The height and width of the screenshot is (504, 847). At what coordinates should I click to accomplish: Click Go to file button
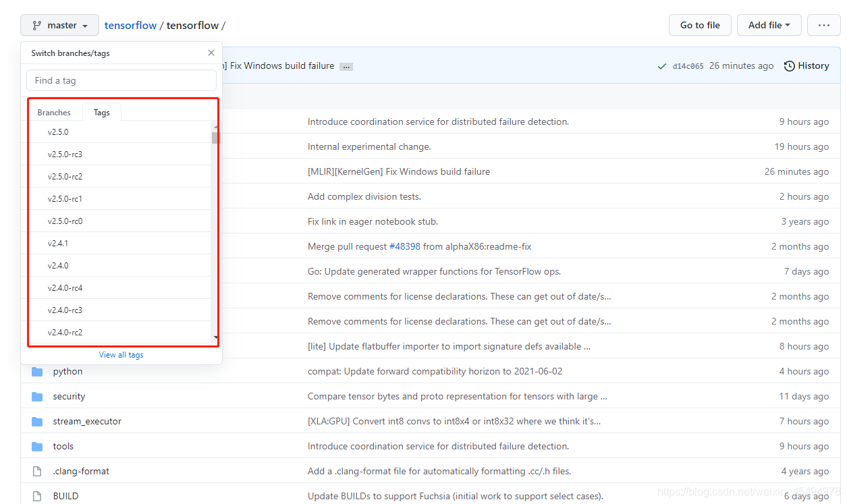coord(700,25)
